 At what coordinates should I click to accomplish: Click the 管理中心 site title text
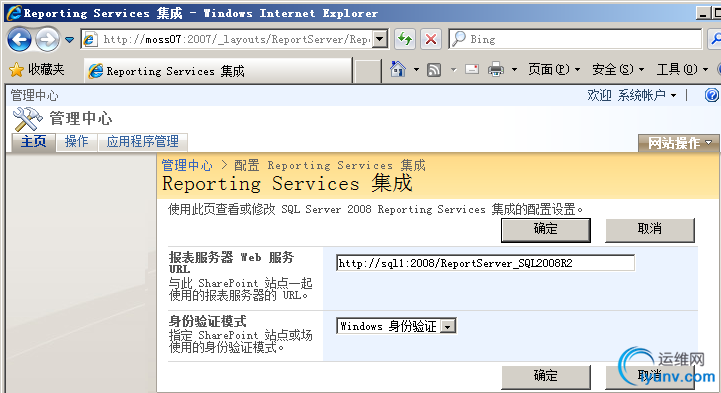(80, 119)
